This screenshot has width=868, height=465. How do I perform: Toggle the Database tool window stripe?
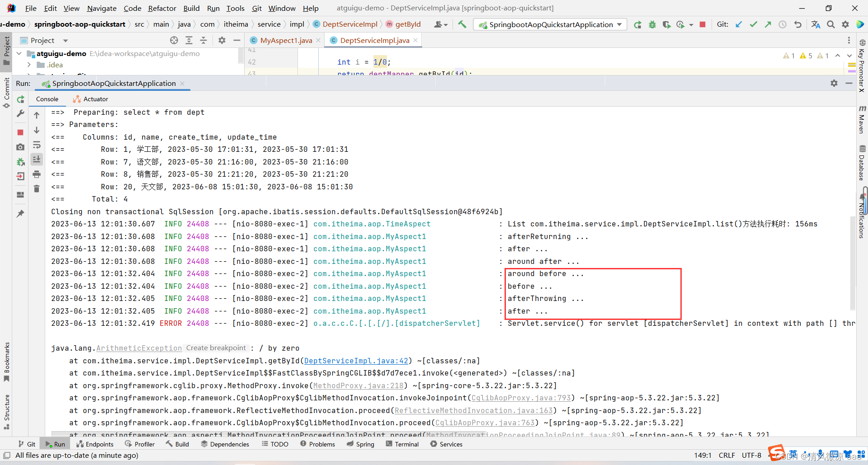862,163
